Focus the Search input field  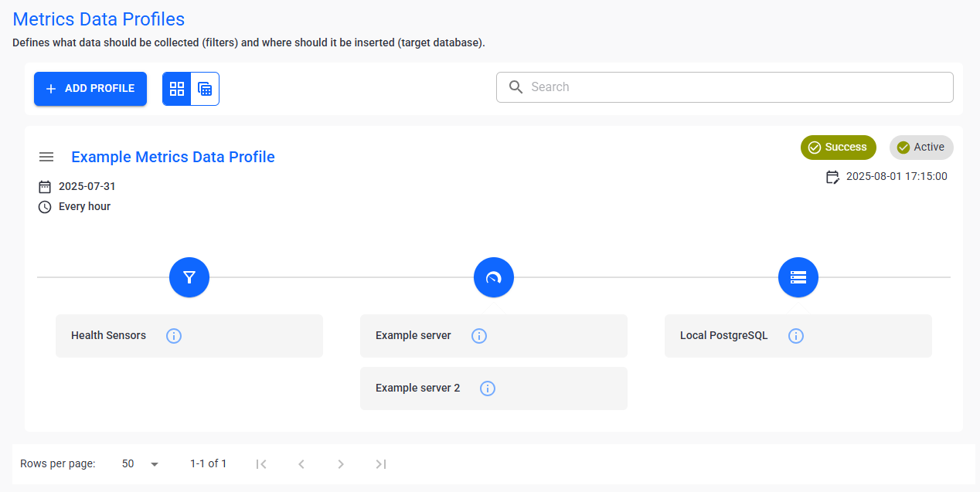pyautogui.click(x=724, y=87)
